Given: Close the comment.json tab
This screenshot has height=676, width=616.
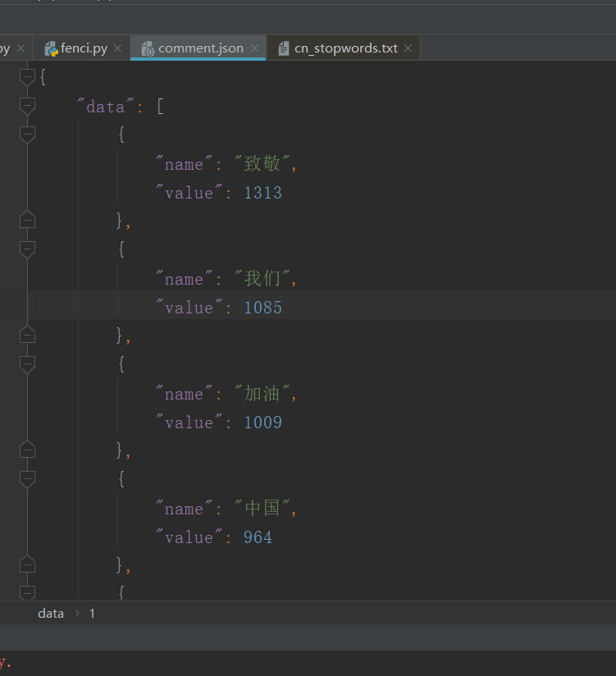Looking at the screenshot, I should coord(255,48).
